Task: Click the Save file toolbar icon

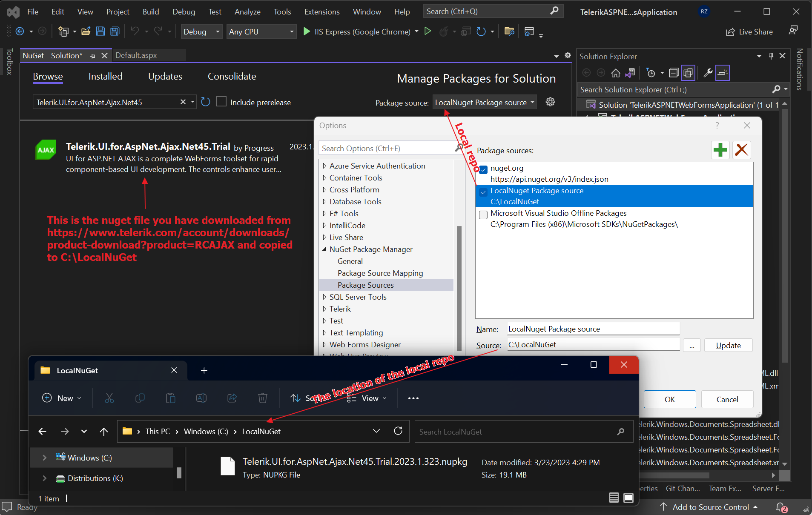Action: point(100,31)
